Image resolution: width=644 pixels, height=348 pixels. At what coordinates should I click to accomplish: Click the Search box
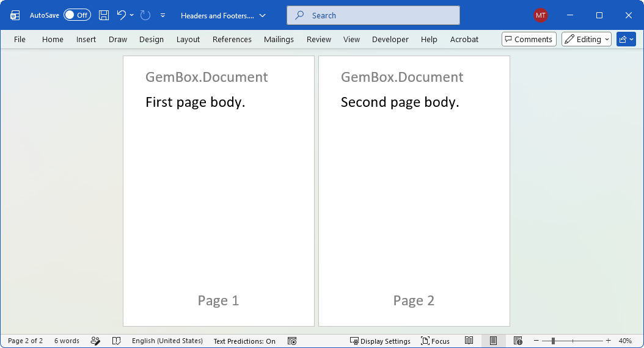(x=373, y=15)
